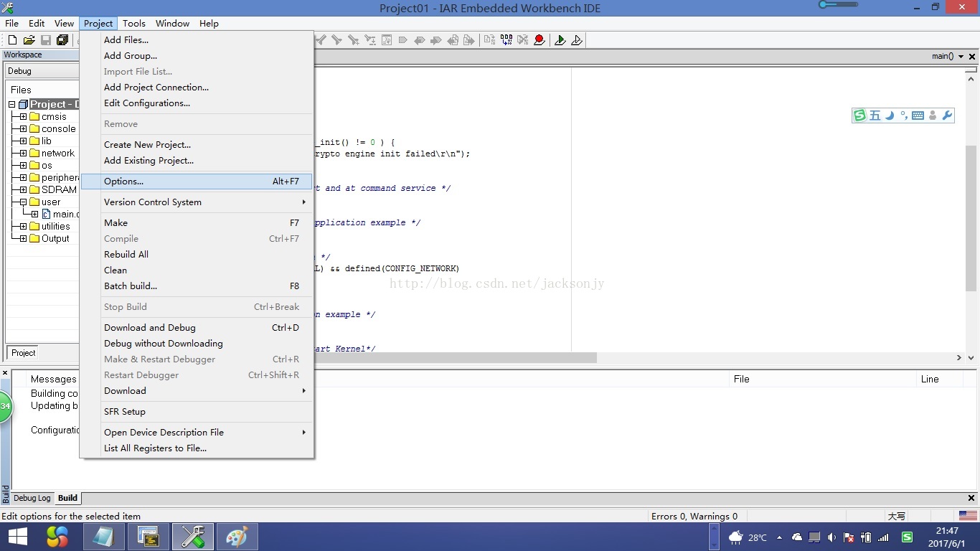The height and width of the screenshot is (551, 980).
Task: Expand the Output folder node
Action: pyautogui.click(x=24, y=239)
